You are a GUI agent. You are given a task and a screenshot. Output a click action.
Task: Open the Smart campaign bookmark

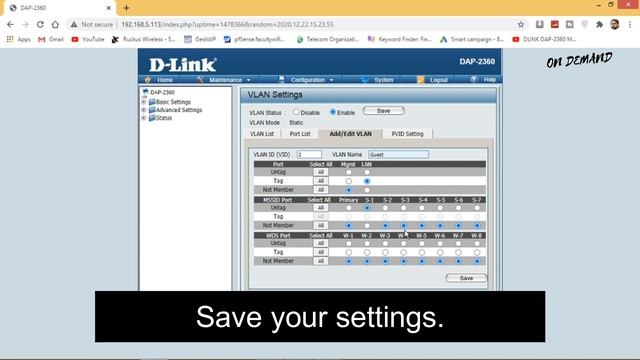pos(472,39)
